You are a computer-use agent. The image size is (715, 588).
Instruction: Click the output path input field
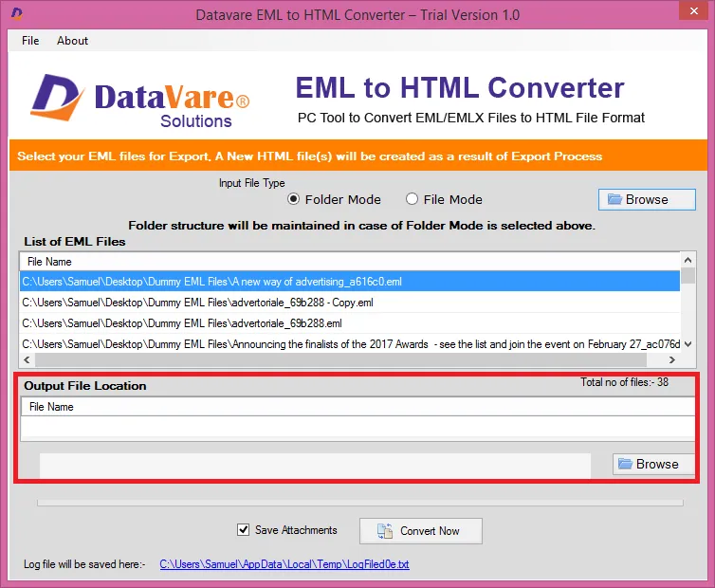pos(315,466)
